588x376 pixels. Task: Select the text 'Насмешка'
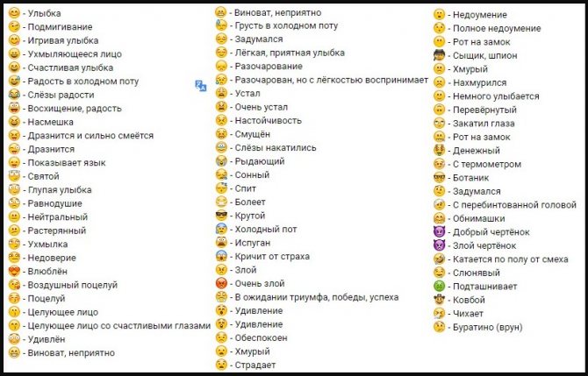51,122
